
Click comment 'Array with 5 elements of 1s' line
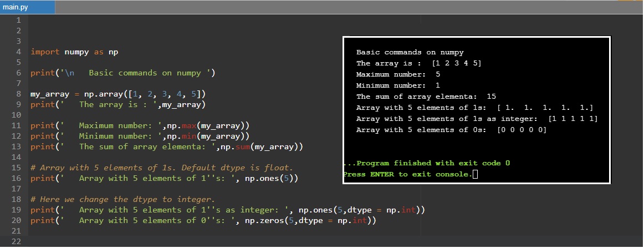coord(162,168)
